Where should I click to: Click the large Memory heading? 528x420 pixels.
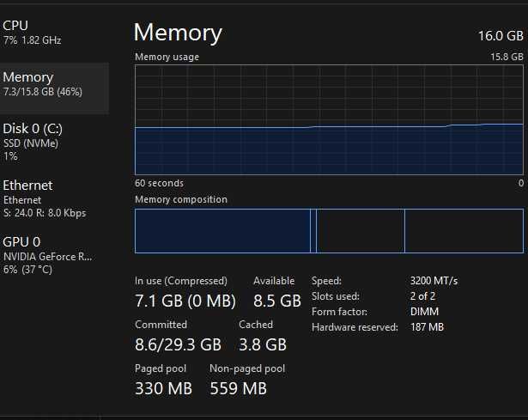pos(178,33)
